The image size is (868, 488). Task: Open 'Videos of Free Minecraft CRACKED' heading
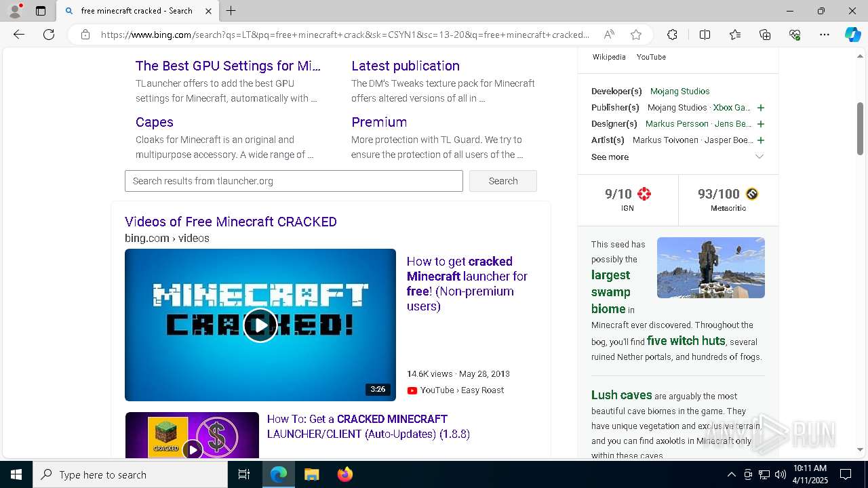pyautogui.click(x=231, y=222)
